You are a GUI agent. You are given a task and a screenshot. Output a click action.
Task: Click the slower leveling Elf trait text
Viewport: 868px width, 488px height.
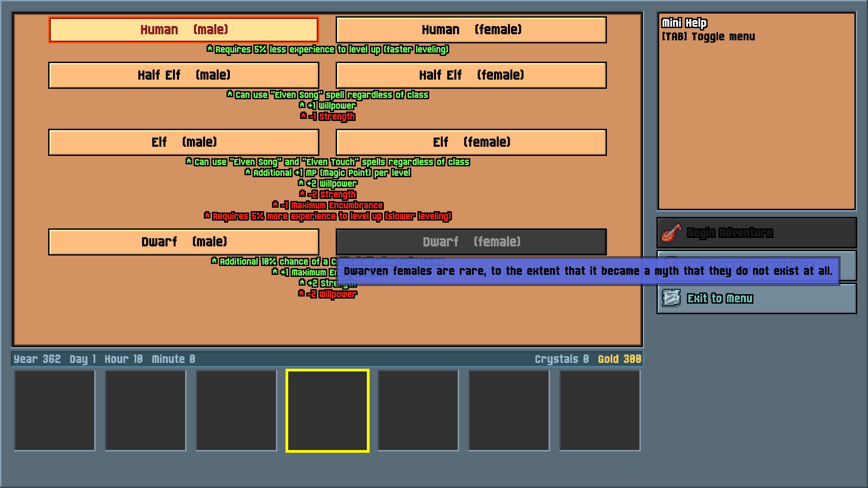[328, 216]
